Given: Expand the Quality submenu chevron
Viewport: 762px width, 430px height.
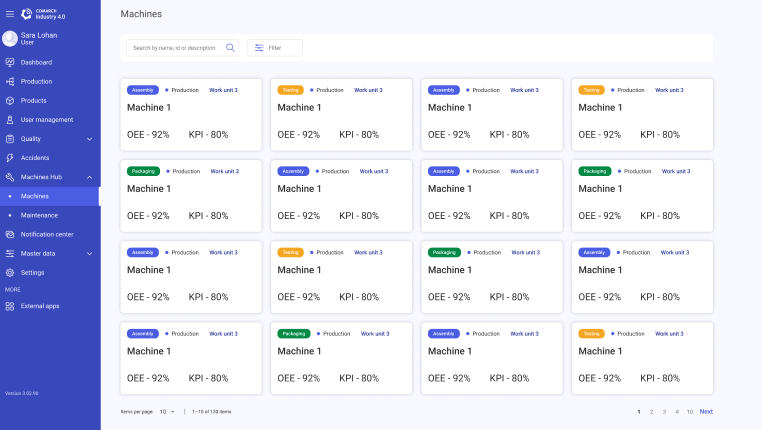Looking at the screenshot, I should (89, 139).
